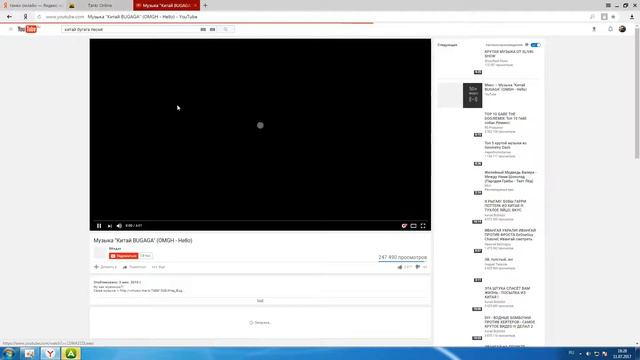Click the address bar URL

point(64,17)
